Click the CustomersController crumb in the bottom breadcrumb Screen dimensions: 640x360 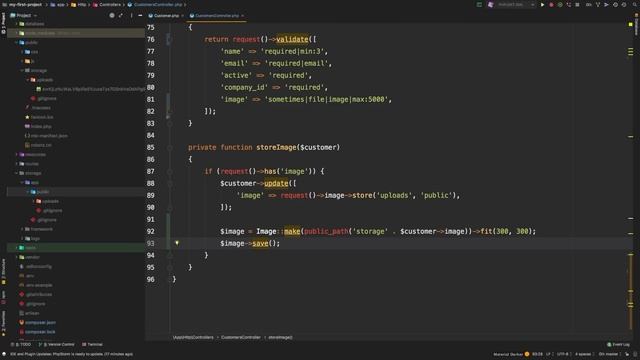[x=240, y=338]
